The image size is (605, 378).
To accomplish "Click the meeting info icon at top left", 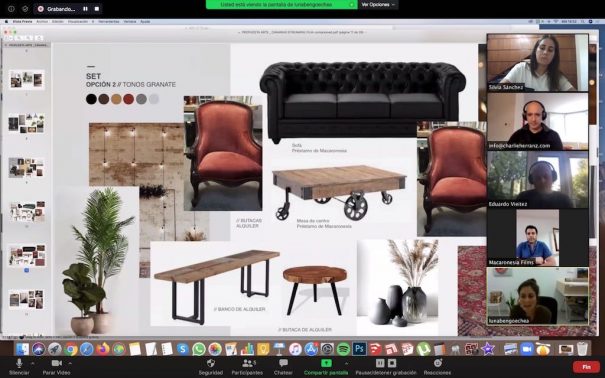I will pos(11,8).
